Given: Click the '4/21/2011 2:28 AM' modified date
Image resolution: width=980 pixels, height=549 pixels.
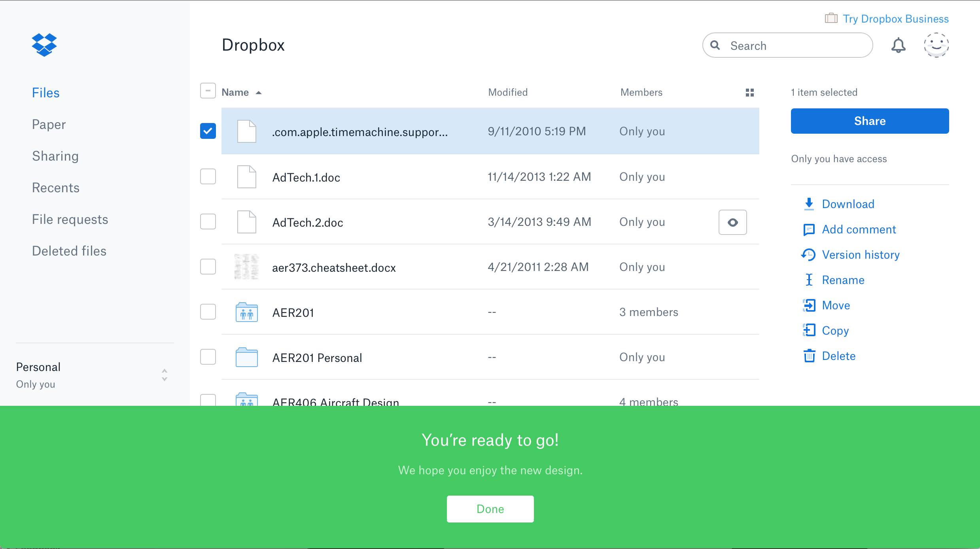Looking at the screenshot, I should 538,267.
